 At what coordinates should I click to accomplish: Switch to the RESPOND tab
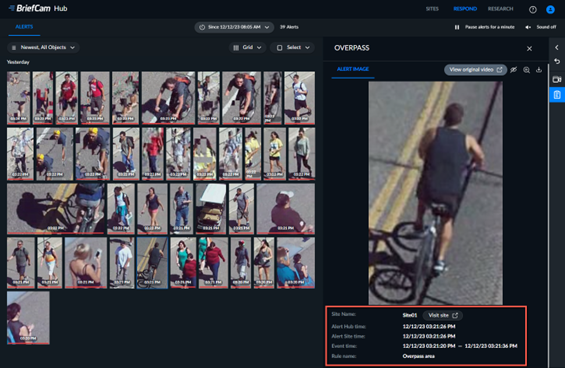coord(465,9)
